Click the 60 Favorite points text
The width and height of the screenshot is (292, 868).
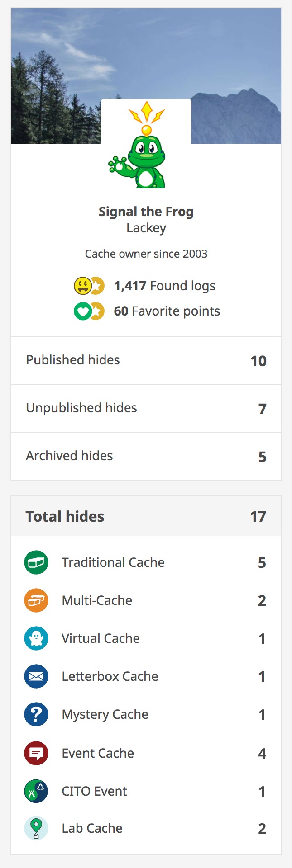click(167, 311)
